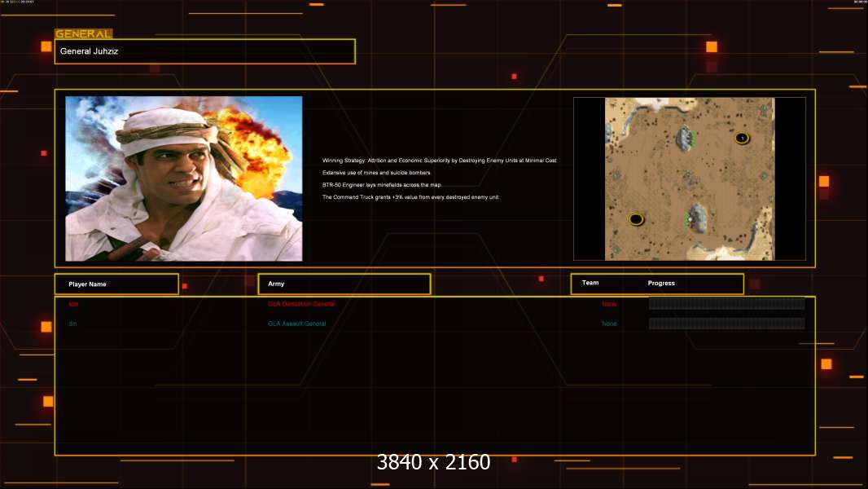Click the red player's Team None value

click(x=609, y=304)
